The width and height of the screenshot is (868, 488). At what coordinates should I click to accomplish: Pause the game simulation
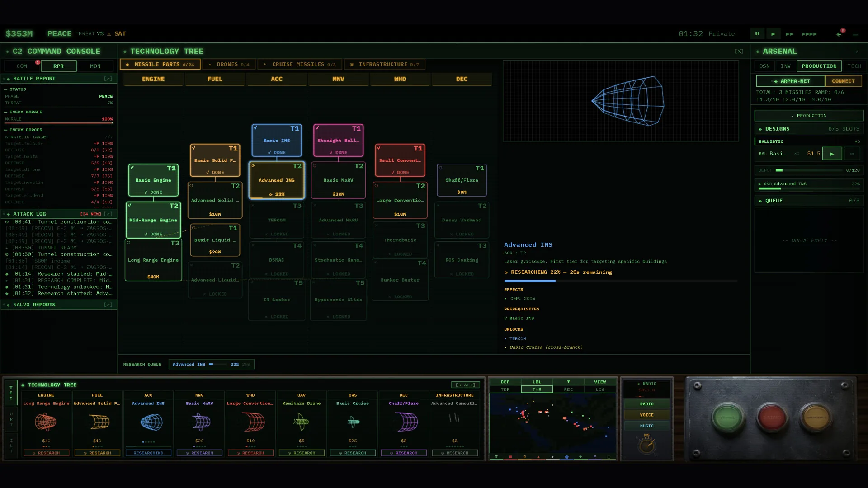tap(757, 33)
